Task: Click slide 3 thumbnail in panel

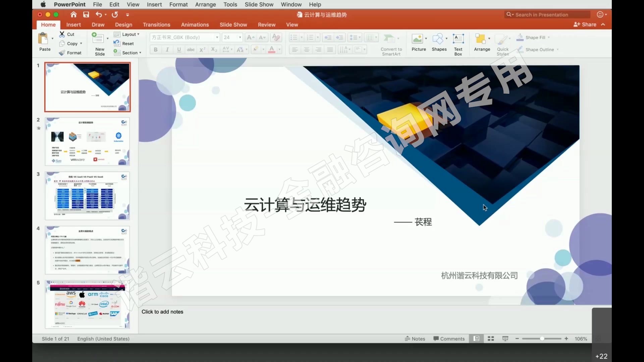Action: pos(87,195)
